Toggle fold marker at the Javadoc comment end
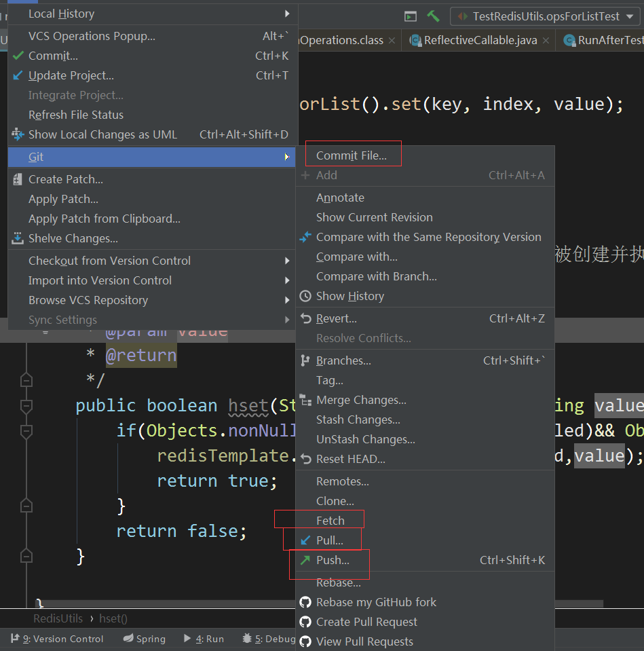644x651 pixels. (26, 380)
